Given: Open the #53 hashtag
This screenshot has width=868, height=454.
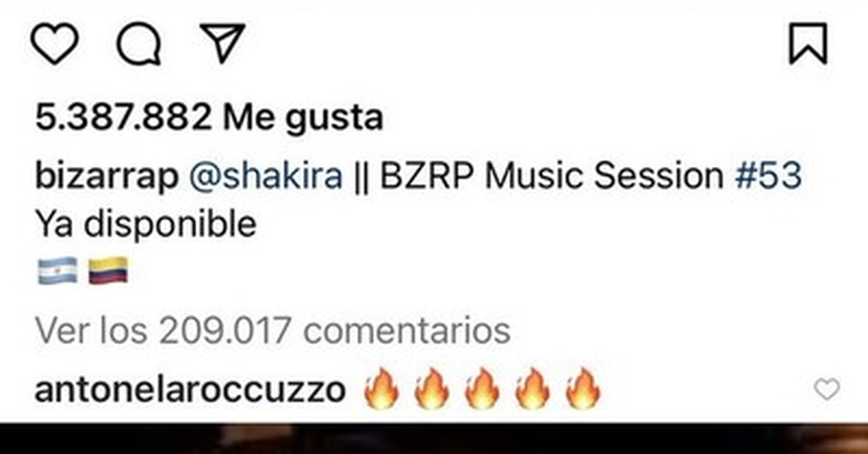Looking at the screenshot, I should pyautogui.click(x=768, y=175).
